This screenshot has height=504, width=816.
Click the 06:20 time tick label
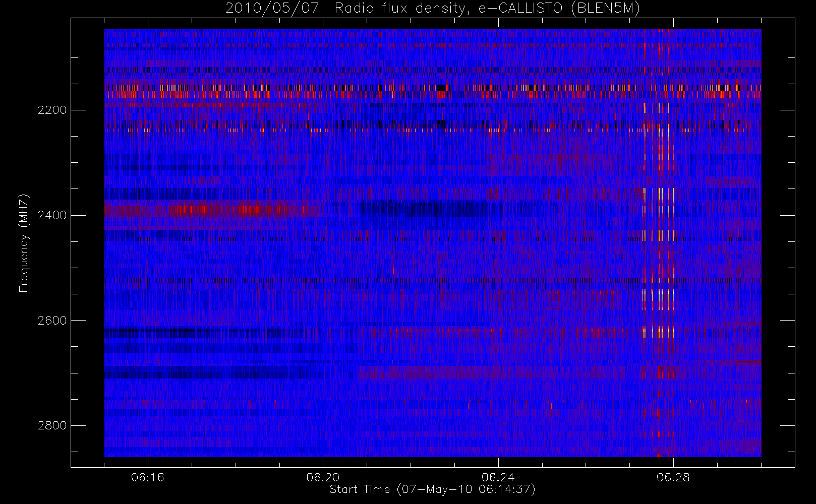coord(323,477)
